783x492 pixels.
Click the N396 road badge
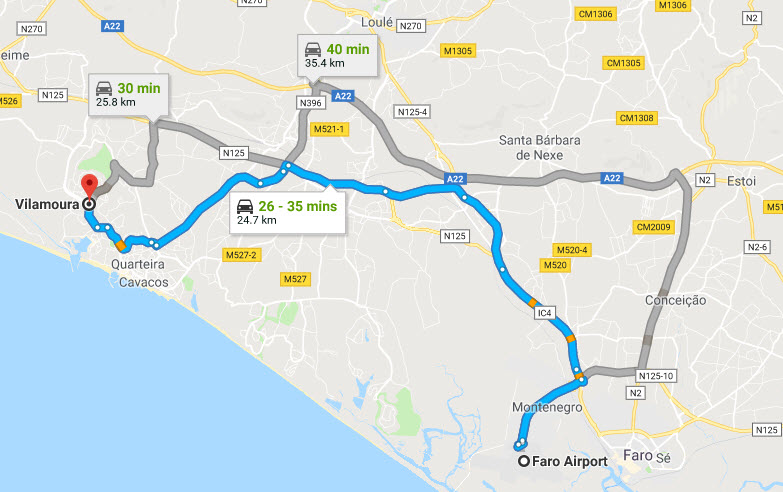tap(311, 103)
